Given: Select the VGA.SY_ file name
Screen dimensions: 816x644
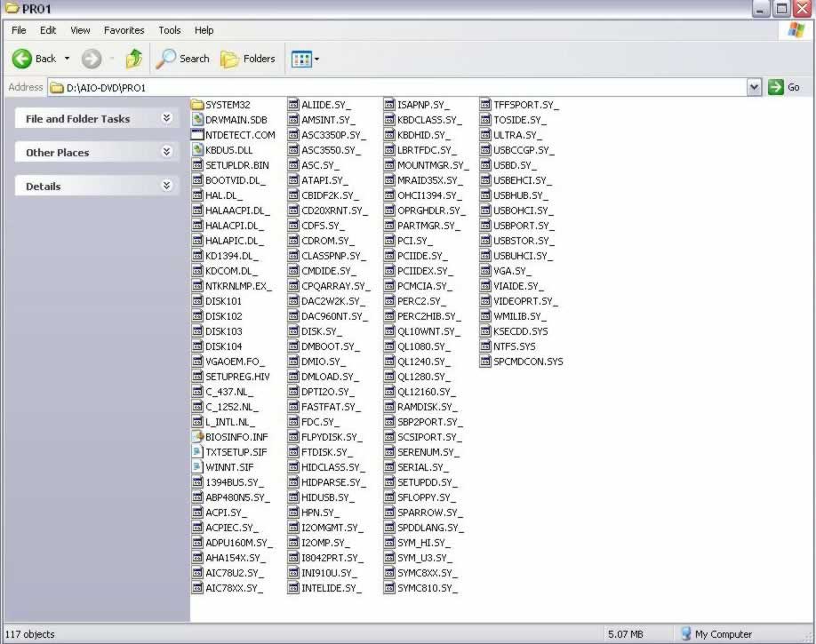Looking at the screenshot, I should [512, 271].
